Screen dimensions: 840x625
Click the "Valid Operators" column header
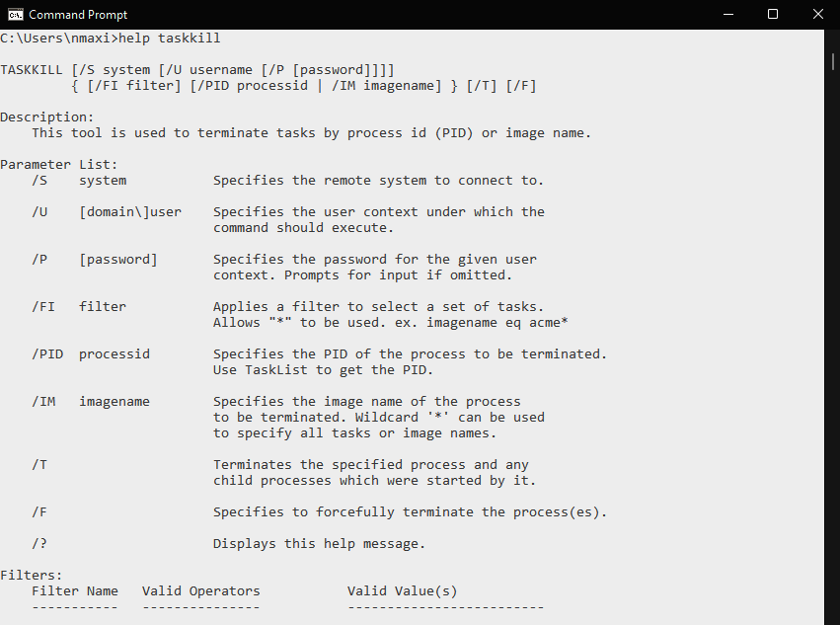[x=201, y=591]
